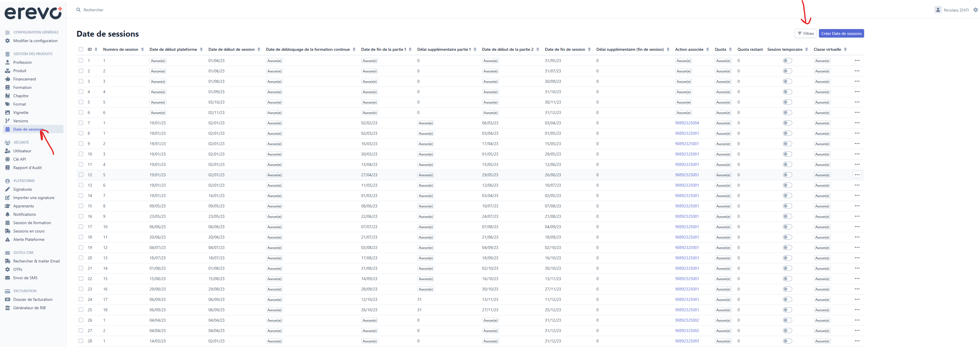The width and height of the screenshot is (980, 347).
Task: Open Session de formation in sidebar
Action: coord(33,223)
